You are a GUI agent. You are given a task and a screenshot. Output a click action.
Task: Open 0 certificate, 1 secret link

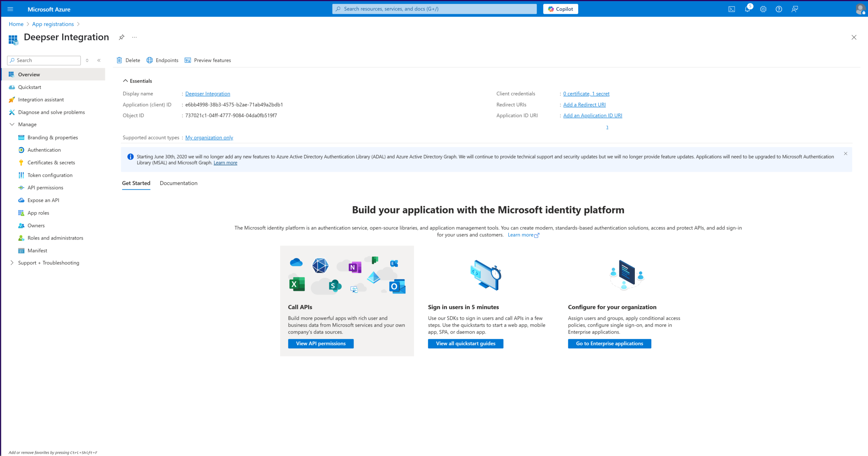pyautogui.click(x=586, y=94)
